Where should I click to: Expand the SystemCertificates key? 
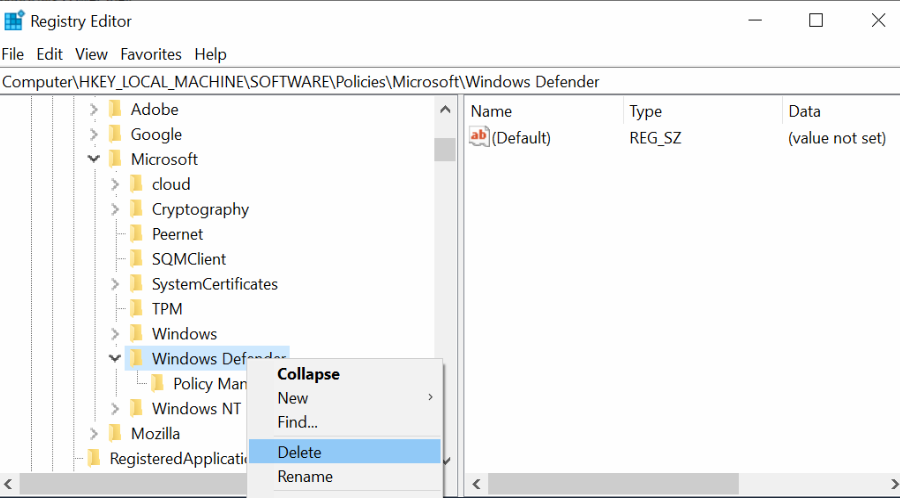click(x=115, y=284)
